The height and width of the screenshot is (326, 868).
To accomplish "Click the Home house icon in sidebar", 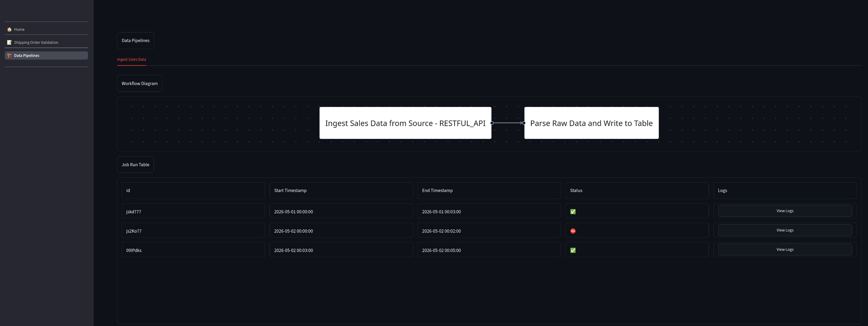I will (9, 30).
